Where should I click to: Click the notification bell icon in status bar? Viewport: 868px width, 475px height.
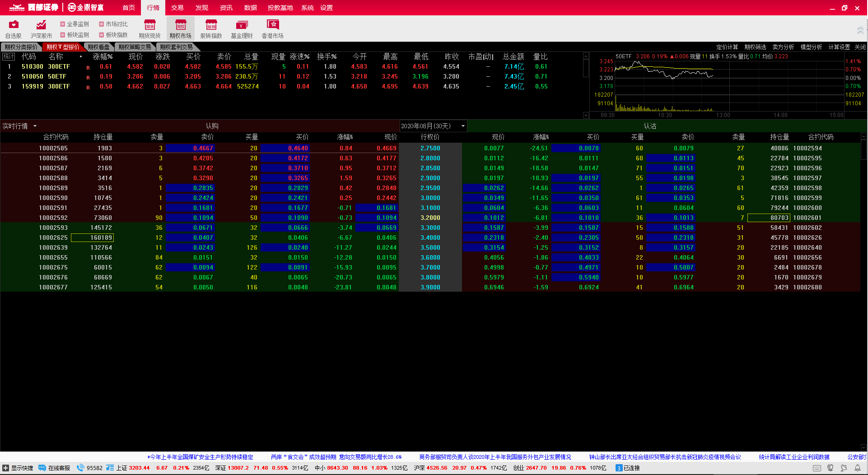click(857, 468)
